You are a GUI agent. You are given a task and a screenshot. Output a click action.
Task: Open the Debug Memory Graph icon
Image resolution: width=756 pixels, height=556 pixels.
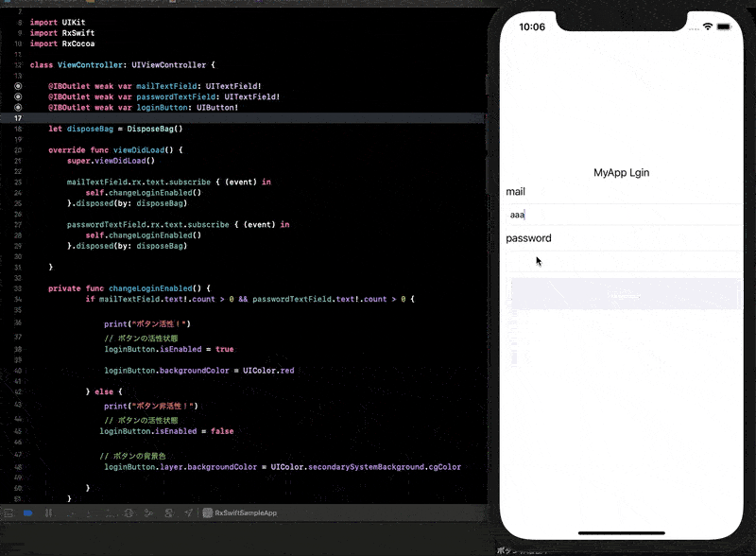point(149,513)
